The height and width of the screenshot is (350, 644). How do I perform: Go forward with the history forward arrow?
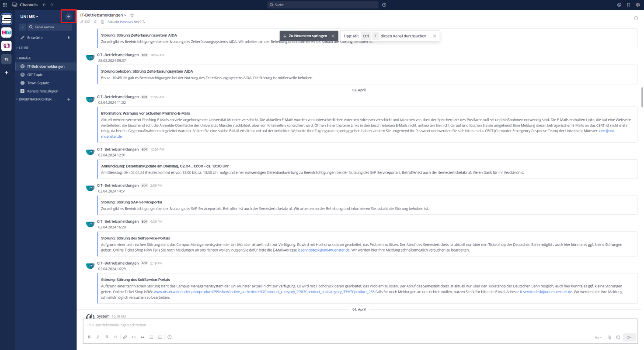point(51,4)
